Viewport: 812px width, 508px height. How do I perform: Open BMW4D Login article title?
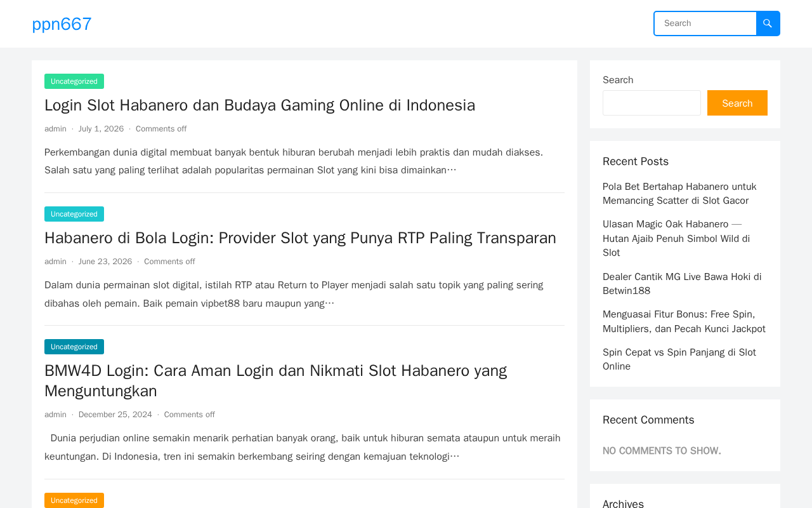(x=276, y=381)
